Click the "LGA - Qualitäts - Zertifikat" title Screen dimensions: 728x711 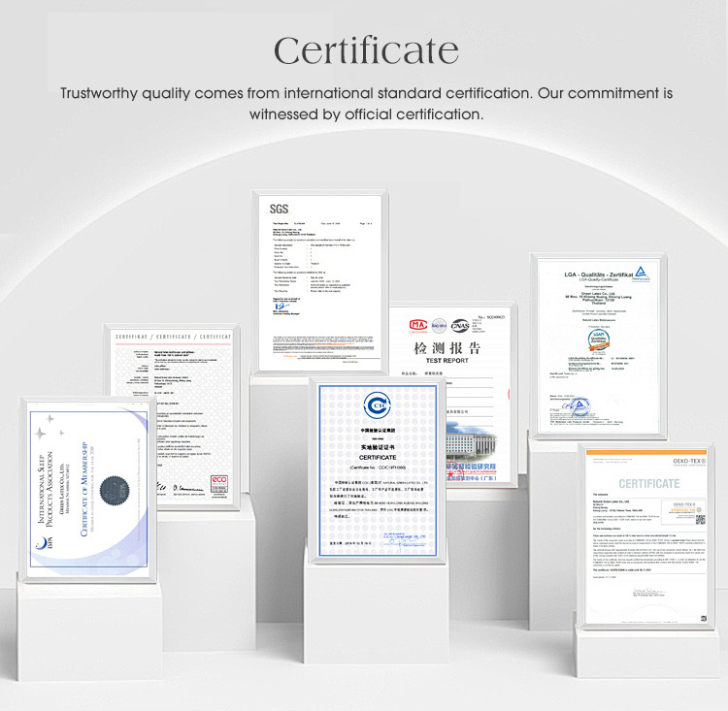coord(599,275)
